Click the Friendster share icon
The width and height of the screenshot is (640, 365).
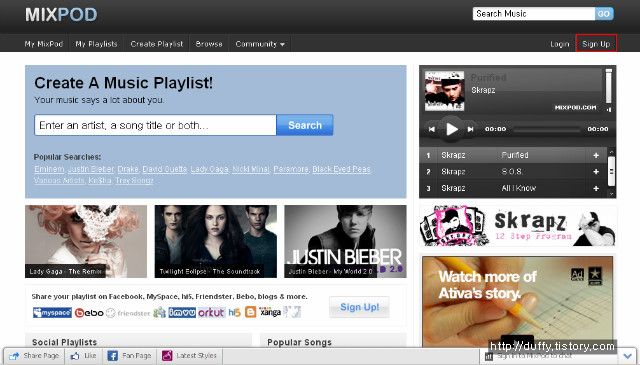point(128,313)
